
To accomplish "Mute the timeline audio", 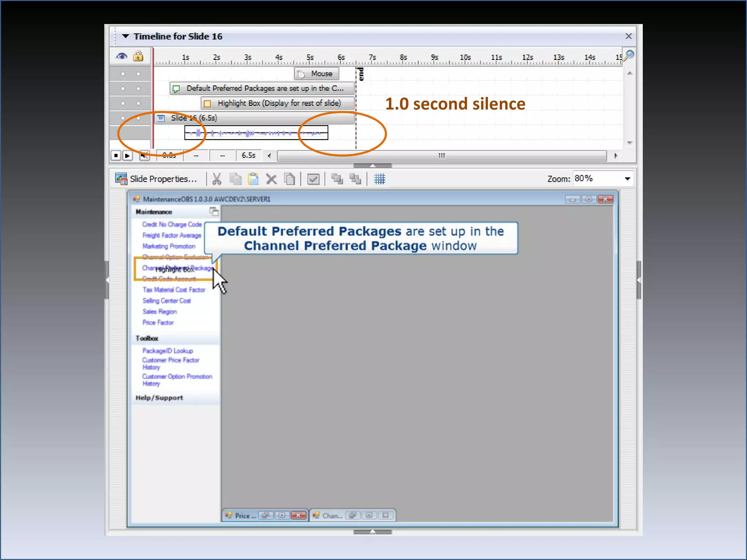I will (144, 156).
